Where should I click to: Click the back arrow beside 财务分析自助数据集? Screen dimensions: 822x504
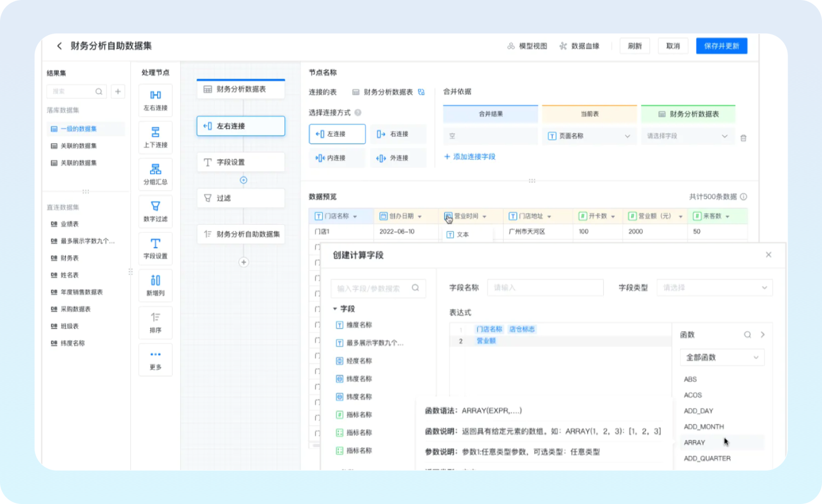click(x=59, y=46)
